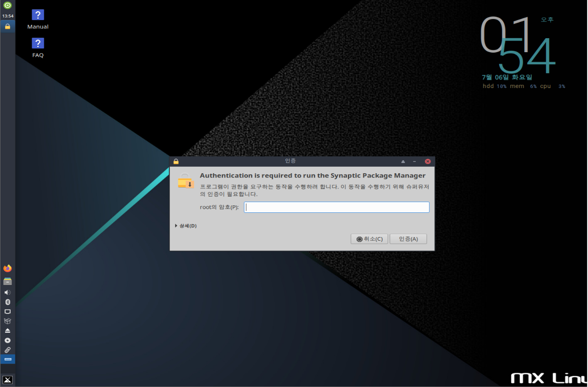The image size is (588, 387).
Task: Roll up the dialog with the shade button
Action: [x=403, y=162]
